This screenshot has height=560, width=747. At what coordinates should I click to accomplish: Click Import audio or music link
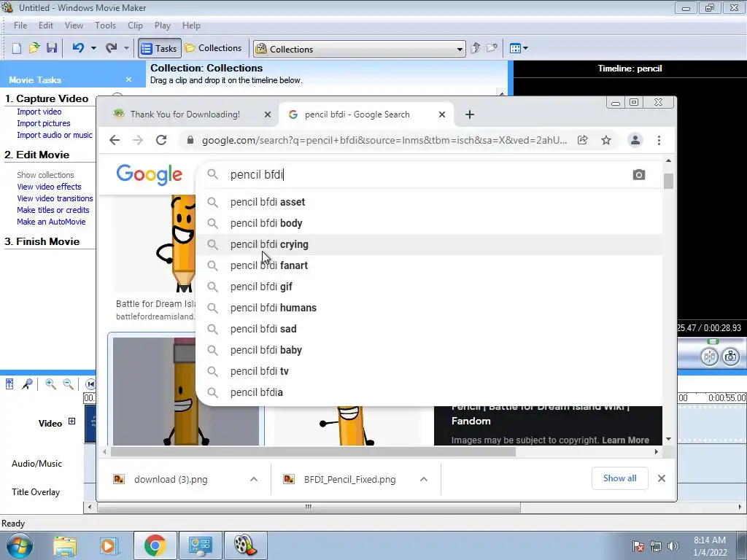(55, 135)
